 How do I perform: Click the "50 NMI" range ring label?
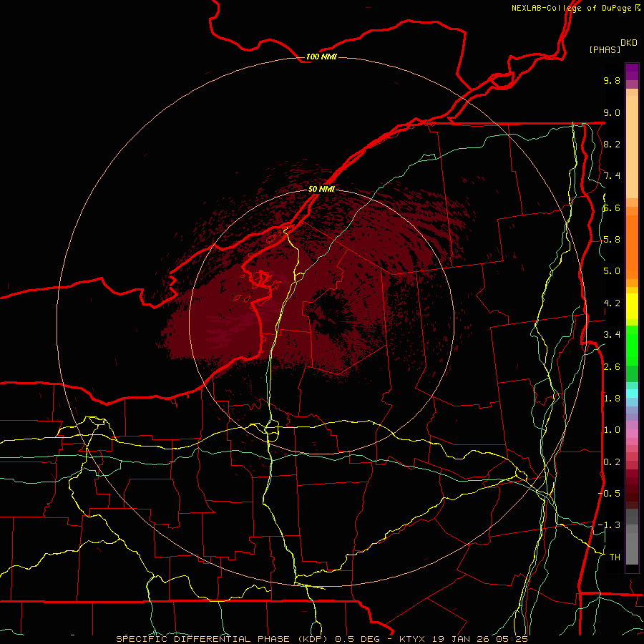321,189
